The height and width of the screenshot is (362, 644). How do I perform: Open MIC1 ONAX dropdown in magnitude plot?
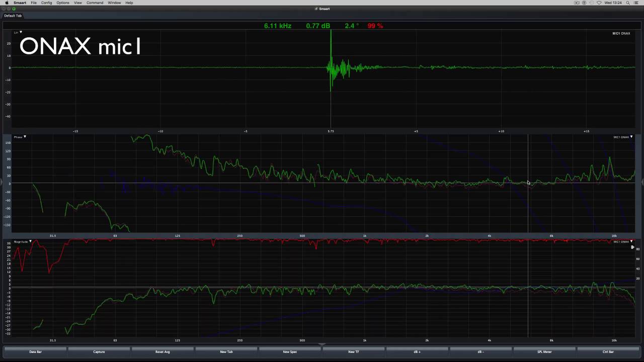point(623,242)
